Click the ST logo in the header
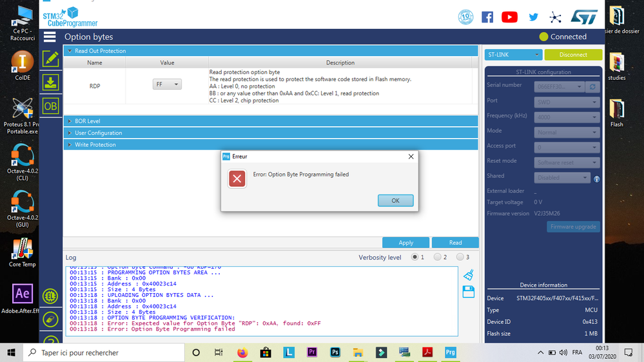Viewport: 644px width, 362px height. click(584, 17)
